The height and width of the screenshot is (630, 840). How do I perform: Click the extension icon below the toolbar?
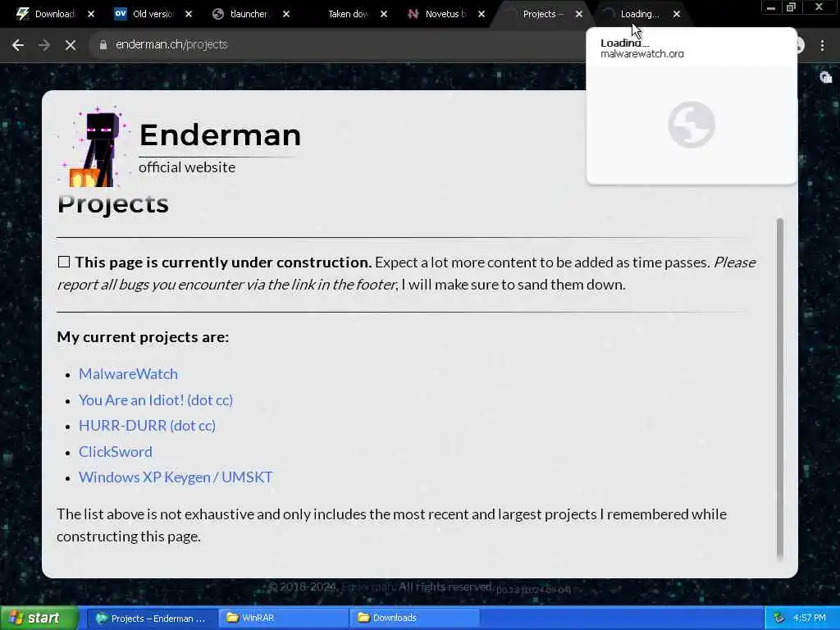coord(825,78)
